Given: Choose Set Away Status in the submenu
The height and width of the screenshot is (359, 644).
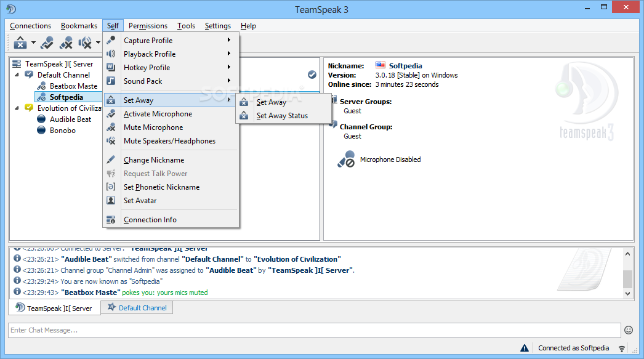Looking at the screenshot, I should [284, 116].
